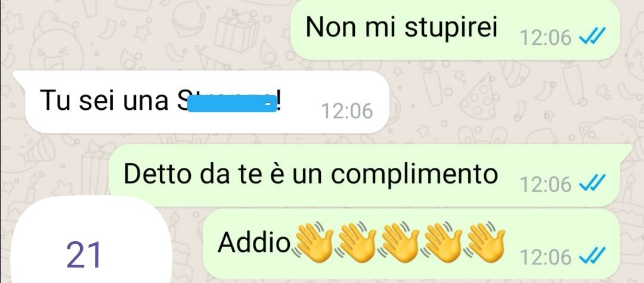The image size is (644, 283).
Task: Tap the last waving hand emoji
Action: coord(485,242)
